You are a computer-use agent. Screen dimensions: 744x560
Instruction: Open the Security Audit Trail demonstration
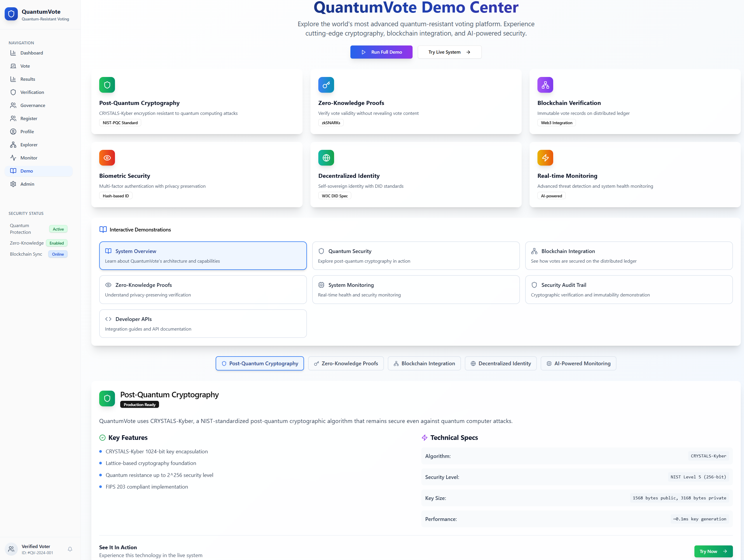(x=629, y=290)
